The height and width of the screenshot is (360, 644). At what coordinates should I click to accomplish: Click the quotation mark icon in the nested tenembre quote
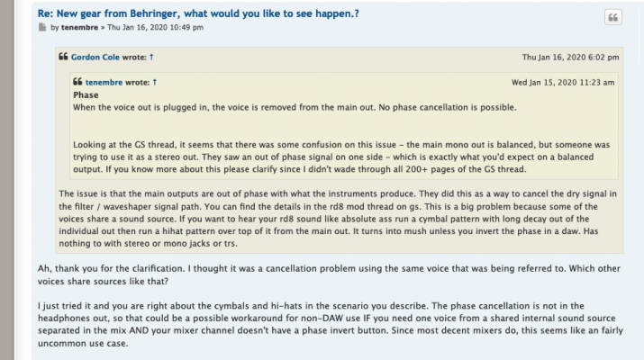[77, 82]
